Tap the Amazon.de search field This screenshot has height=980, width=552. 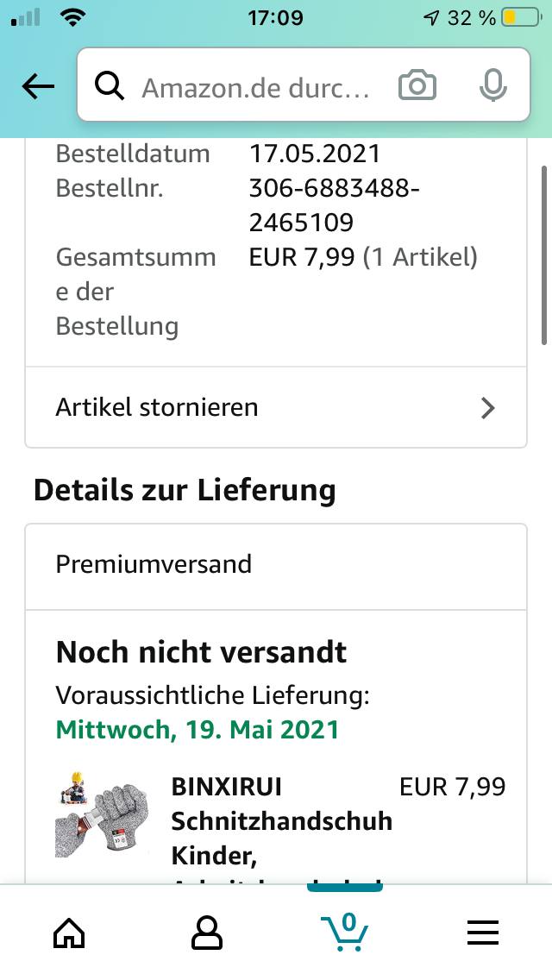click(256, 86)
